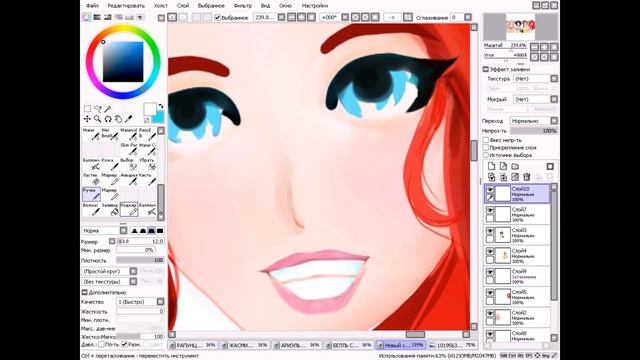Select the rotate canvas tool
The image size is (640, 360).
[108, 119]
